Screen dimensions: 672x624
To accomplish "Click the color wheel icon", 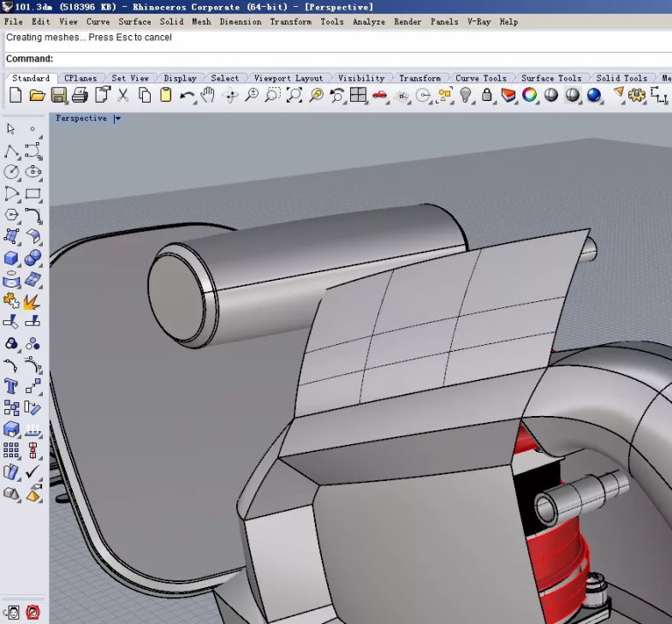I will pyautogui.click(x=530, y=95).
